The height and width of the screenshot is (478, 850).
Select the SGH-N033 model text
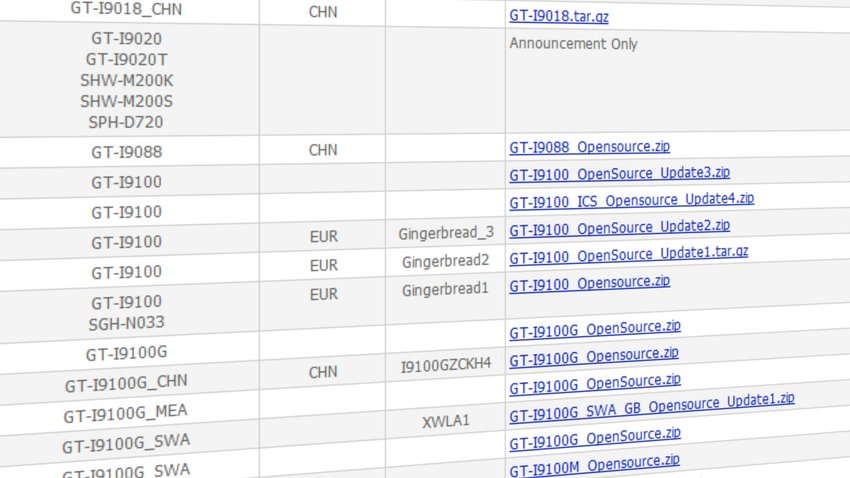click(x=126, y=324)
